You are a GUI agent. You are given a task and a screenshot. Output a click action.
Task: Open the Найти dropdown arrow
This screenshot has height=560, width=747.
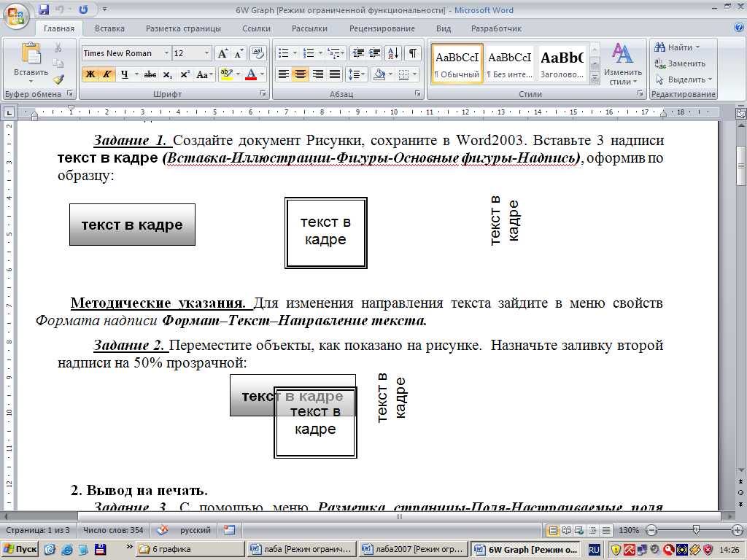coord(697,47)
